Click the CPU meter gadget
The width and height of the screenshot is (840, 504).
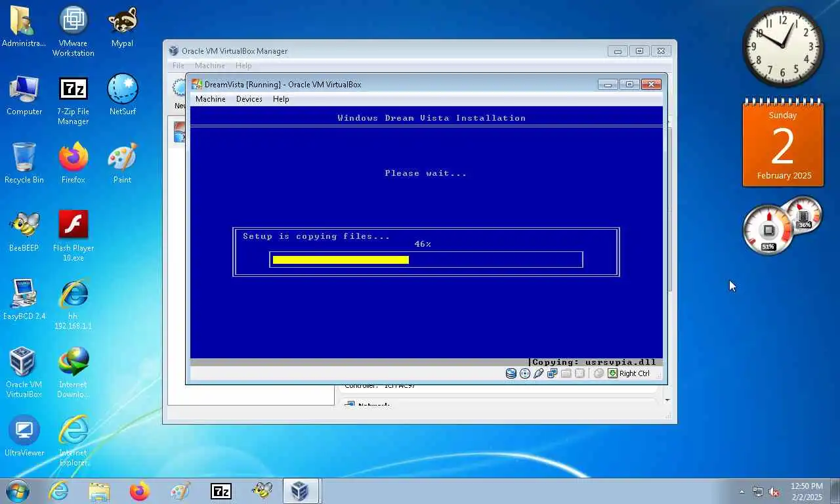point(768,230)
